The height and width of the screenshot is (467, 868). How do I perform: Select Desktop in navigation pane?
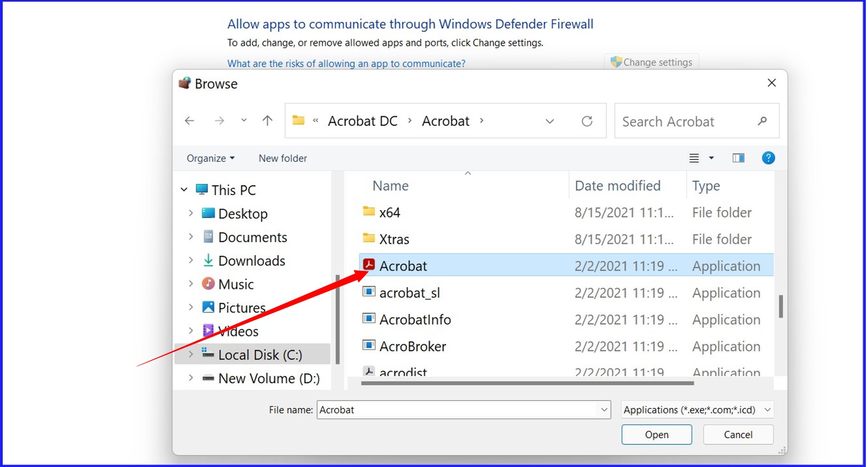coord(243,214)
